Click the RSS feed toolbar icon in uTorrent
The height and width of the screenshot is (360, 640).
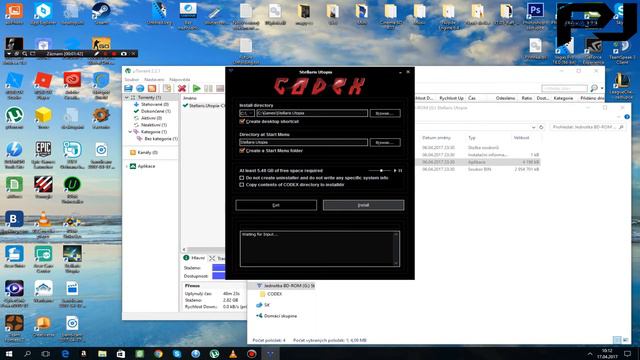tap(152, 89)
